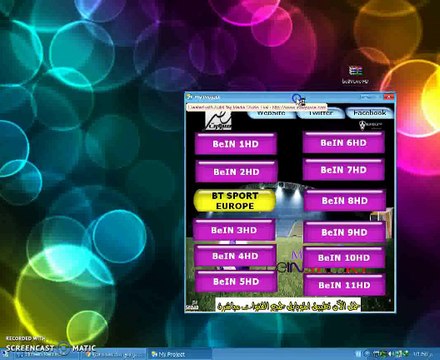
Task: Select the BeIN 4HD button
Action: 235,256
